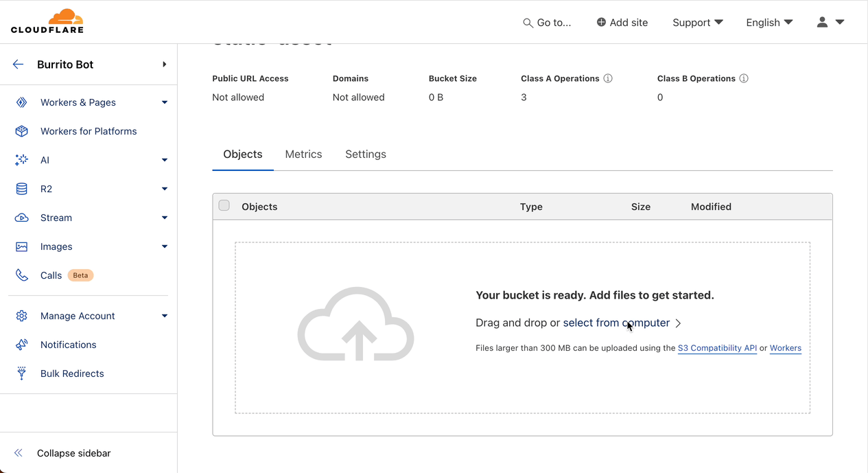Image resolution: width=868 pixels, height=473 pixels.
Task: Switch to the Metrics tab
Action: click(x=303, y=154)
